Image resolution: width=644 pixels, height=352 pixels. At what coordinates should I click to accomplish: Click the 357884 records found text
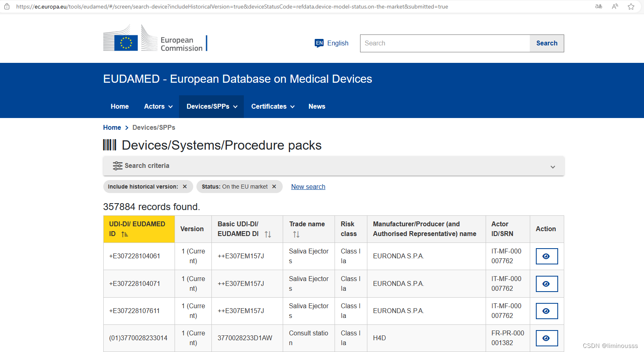tap(151, 207)
